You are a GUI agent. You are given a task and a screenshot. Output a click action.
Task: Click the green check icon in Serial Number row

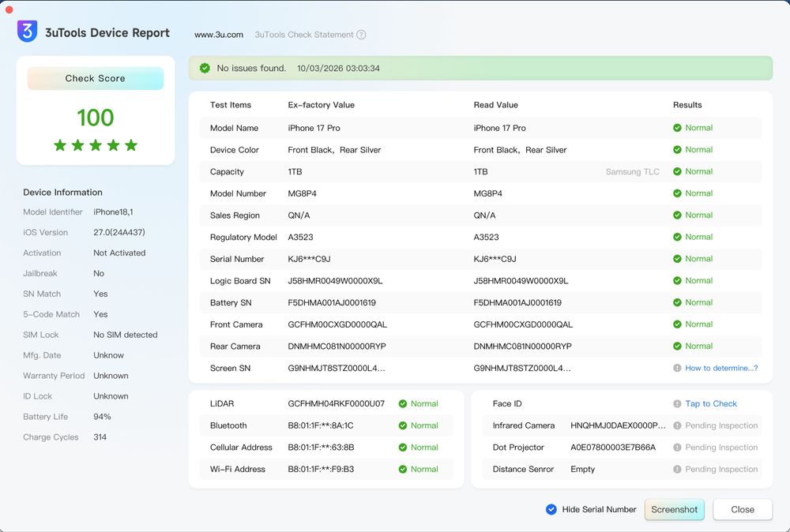(x=677, y=259)
